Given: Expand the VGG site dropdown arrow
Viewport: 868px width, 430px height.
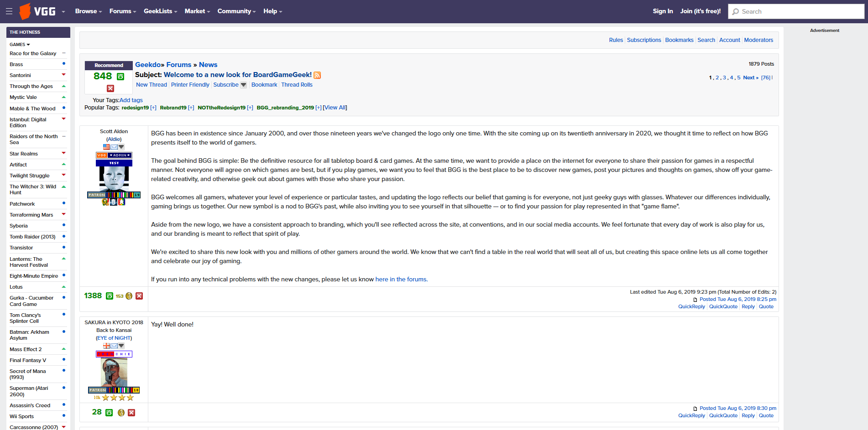Looking at the screenshot, I should pyautogui.click(x=63, y=11).
